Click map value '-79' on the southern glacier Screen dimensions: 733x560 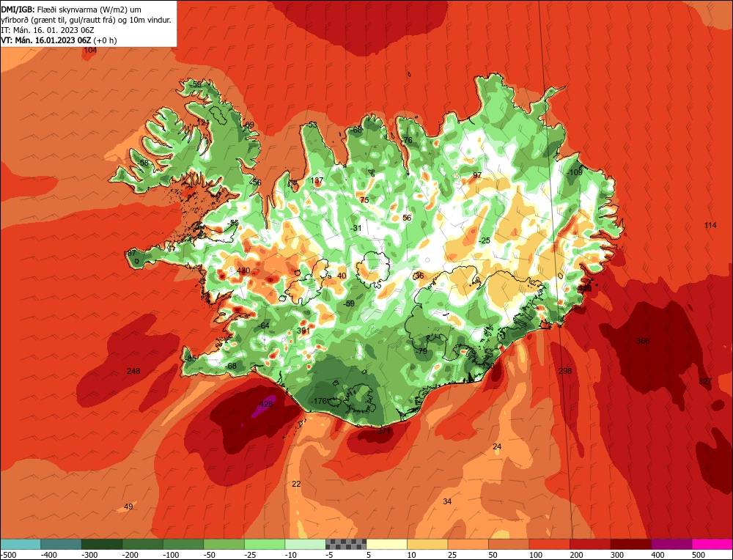click(x=421, y=351)
